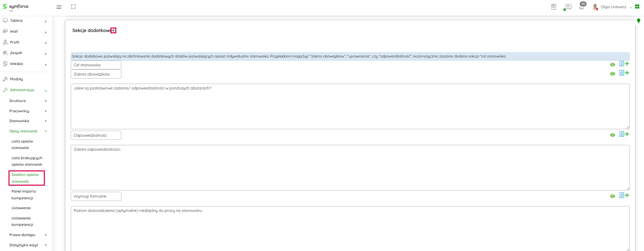Open Ustawienia kompetencji link in the sidebar
The width and height of the screenshot is (644, 251).
coord(22,221)
